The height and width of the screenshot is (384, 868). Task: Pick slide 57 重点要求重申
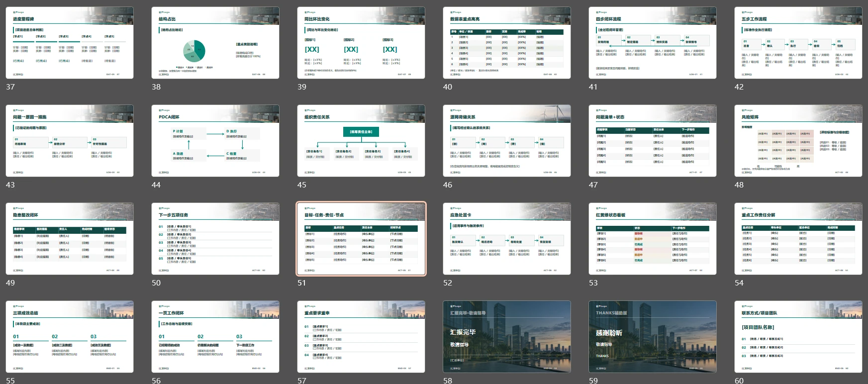pyautogui.click(x=361, y=337)
